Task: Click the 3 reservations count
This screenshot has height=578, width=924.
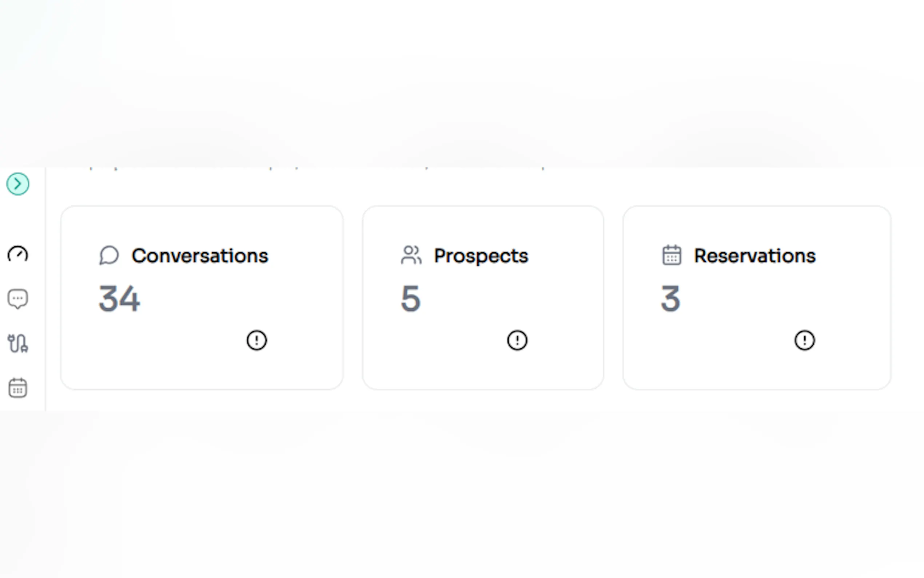Action: tap(670, 298)
